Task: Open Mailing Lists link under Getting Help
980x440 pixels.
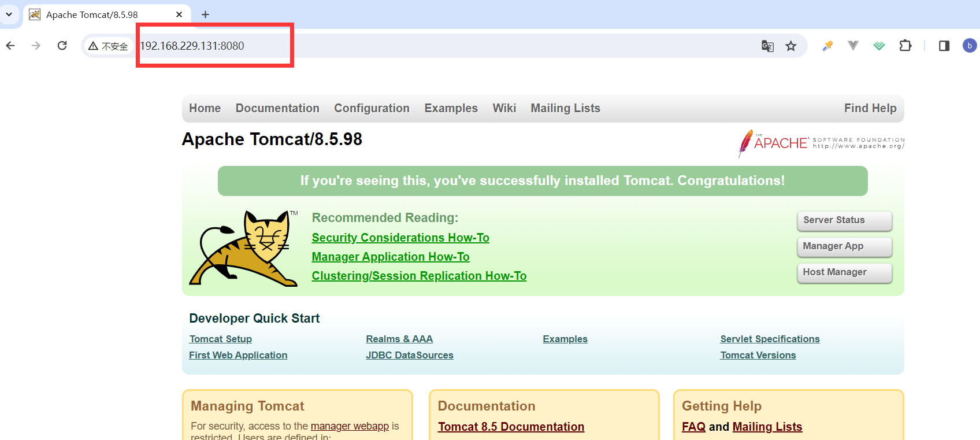Action: [x=767, y=427]
